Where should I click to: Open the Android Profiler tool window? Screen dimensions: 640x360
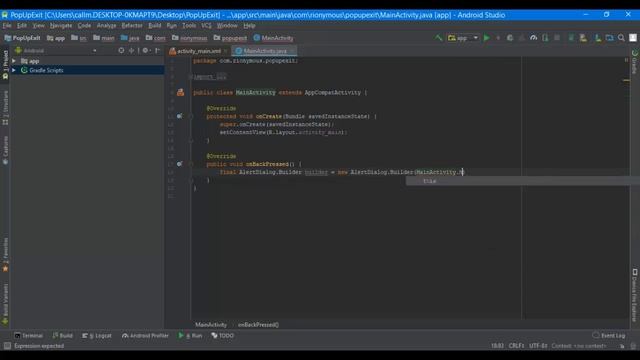(145, 336)
